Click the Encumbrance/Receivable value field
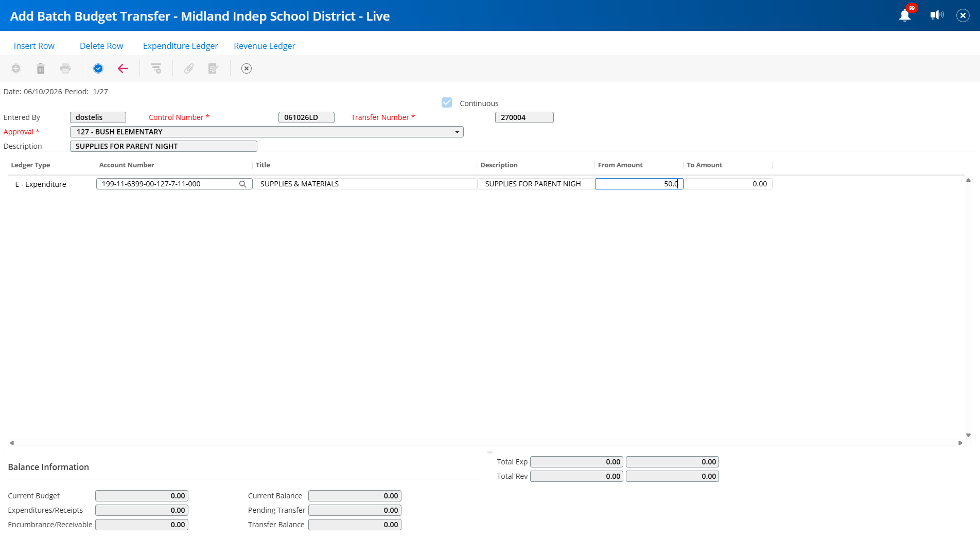This screenshot has height=555, width=980. (x=142, y=525)
